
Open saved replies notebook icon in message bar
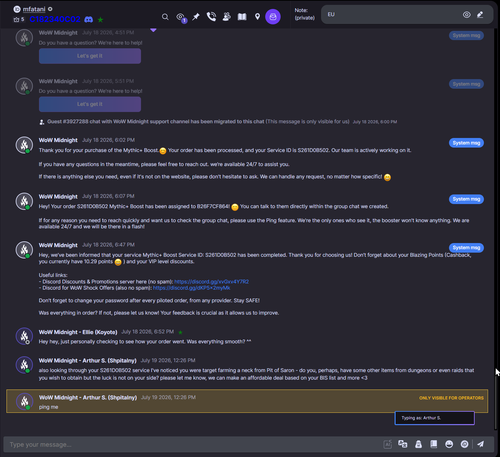coord(434,444)
